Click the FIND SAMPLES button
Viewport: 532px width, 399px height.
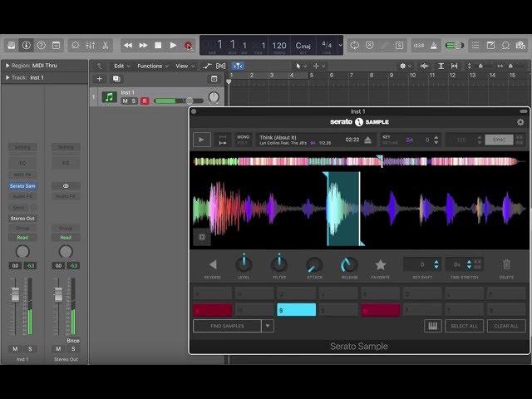pyautogui.click(x=227, y=326)
